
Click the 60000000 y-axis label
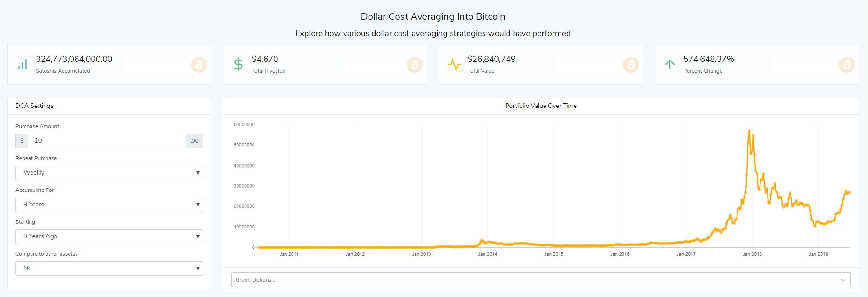pos(244,125)
